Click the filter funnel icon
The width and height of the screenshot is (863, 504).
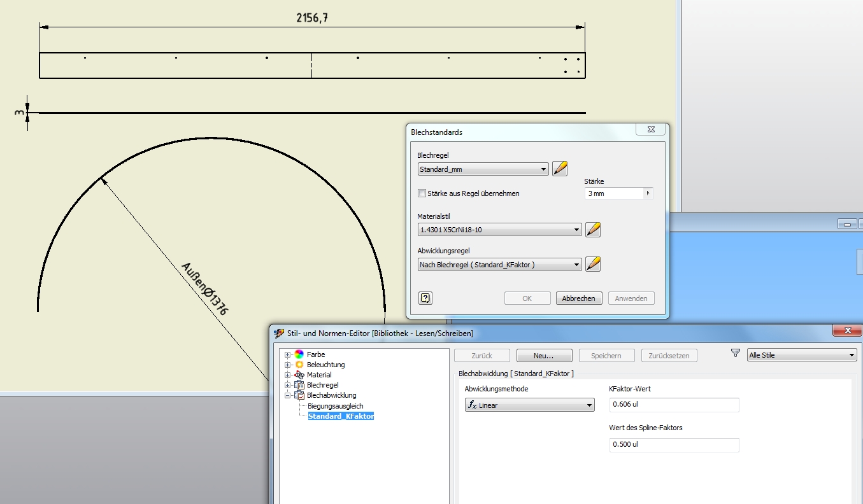click(736, 354)
